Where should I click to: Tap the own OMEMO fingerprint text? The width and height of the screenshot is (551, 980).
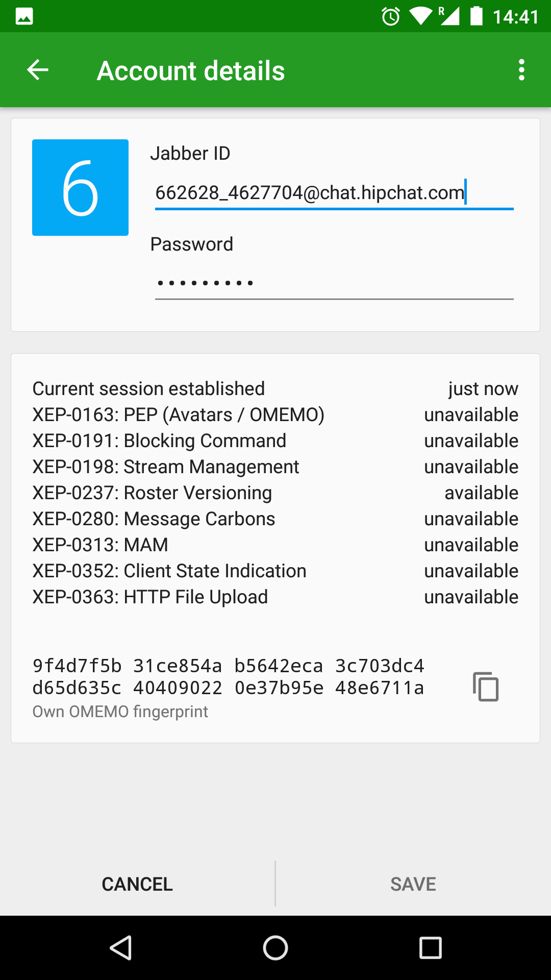[x=228, y=677]
